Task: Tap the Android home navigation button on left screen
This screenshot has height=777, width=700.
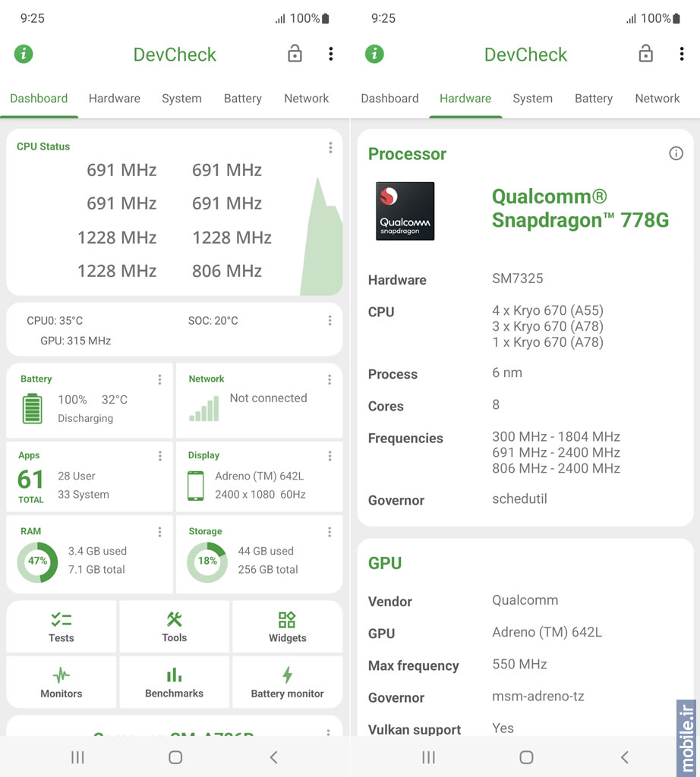Action: 175,757
